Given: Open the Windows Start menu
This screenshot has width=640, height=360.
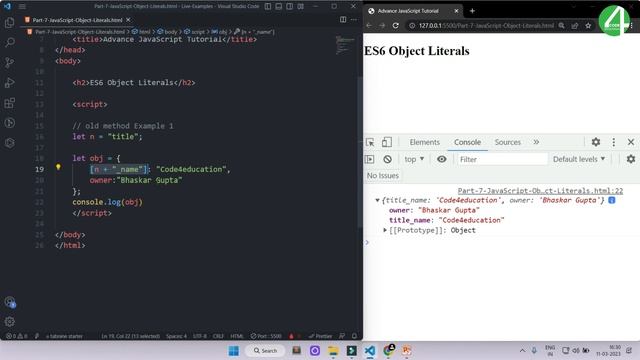Looking at the screenshot, I should 234,351.
